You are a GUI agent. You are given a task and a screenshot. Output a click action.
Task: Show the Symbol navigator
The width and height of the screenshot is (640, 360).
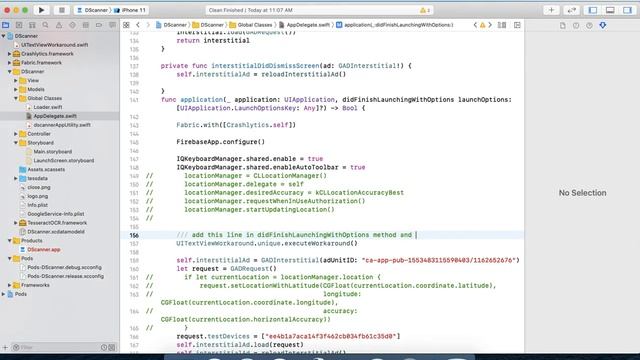click(32, 25)
